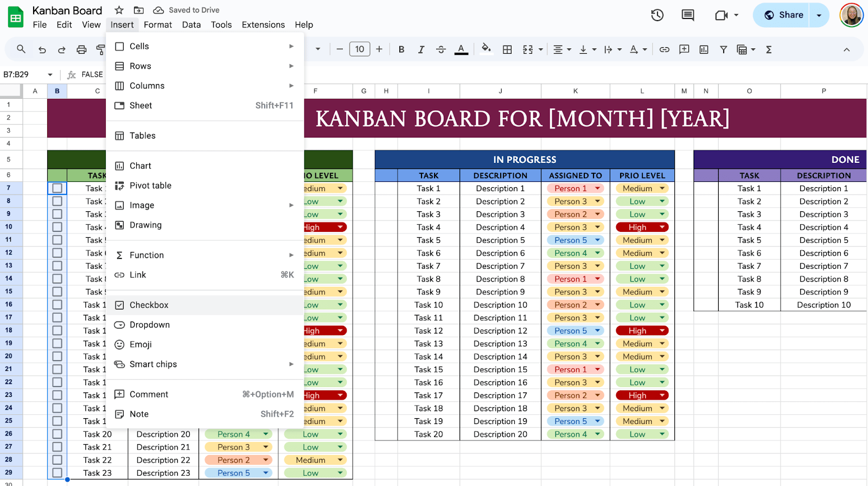
Task: Tick the checkbox in row 7
Action: tap(57, 188)
